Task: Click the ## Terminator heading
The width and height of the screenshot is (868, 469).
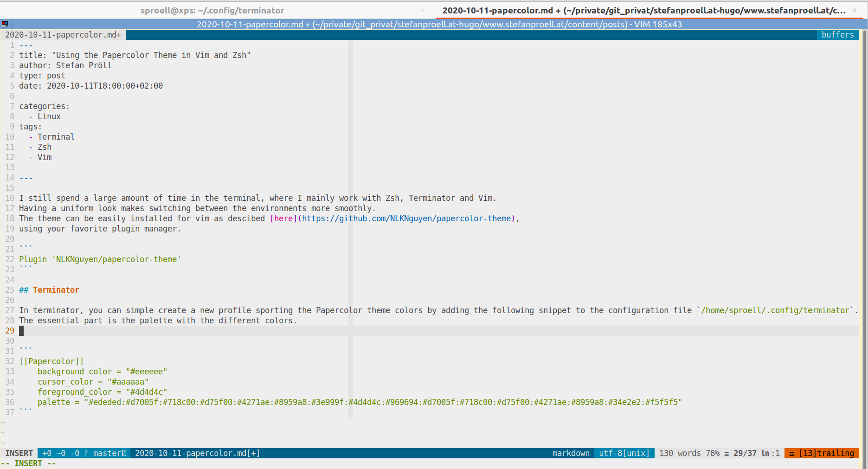Action: [x=49, y=290]
